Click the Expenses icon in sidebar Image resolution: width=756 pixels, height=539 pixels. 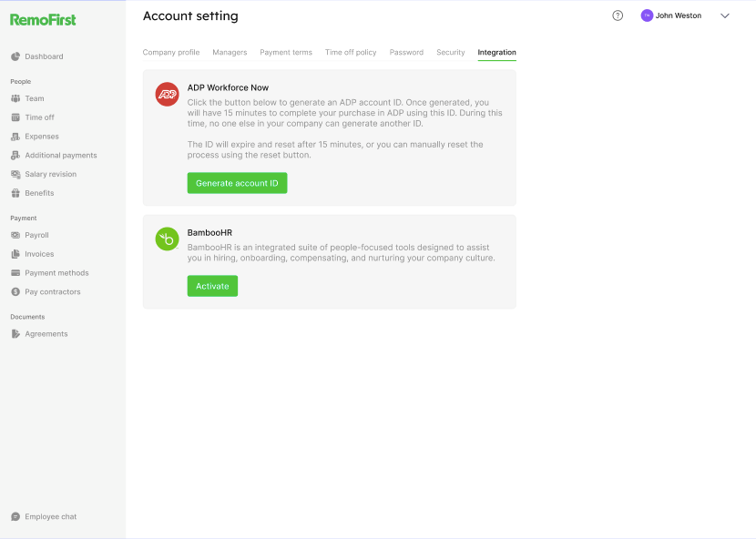(15, 137)
